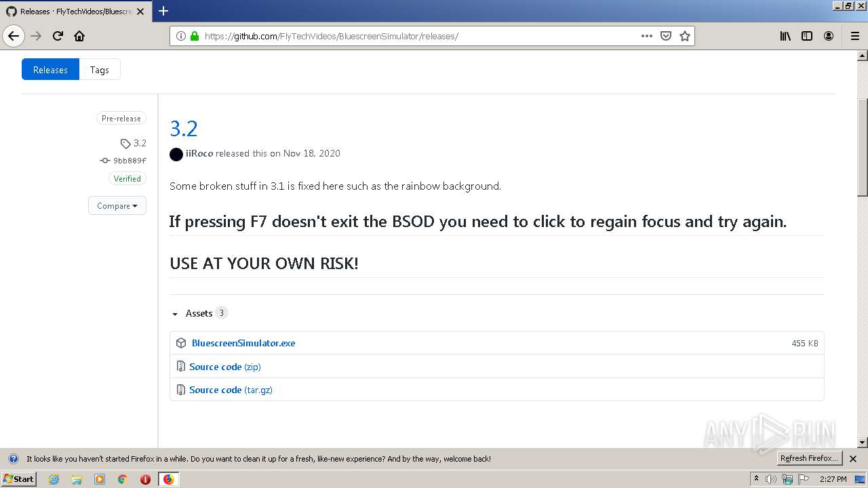Open the Windows Start button

[x=18, y=479]
